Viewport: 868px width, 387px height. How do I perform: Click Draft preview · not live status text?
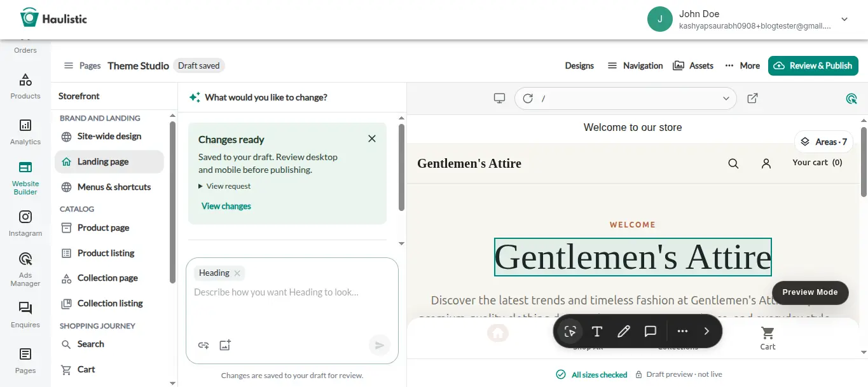pos(679,375)
